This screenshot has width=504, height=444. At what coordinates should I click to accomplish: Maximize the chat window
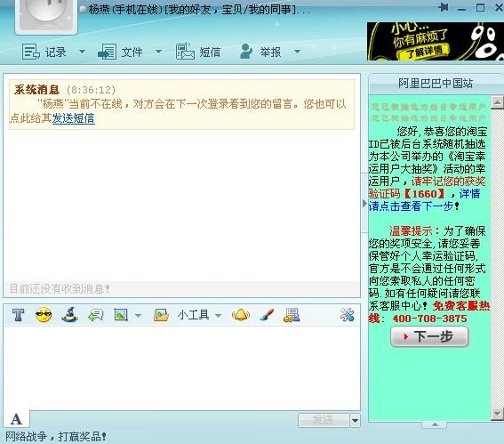(480, 7)
